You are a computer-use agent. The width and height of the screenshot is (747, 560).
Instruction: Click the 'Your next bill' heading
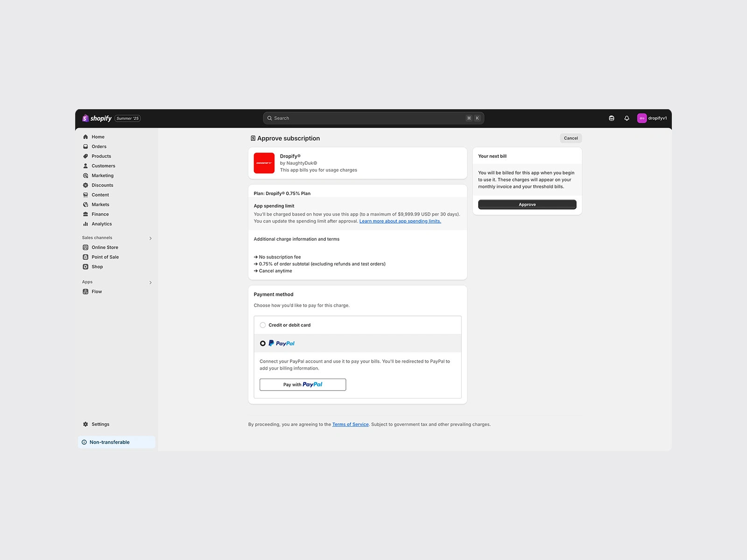pyautogui.click(x=492, y=156)
